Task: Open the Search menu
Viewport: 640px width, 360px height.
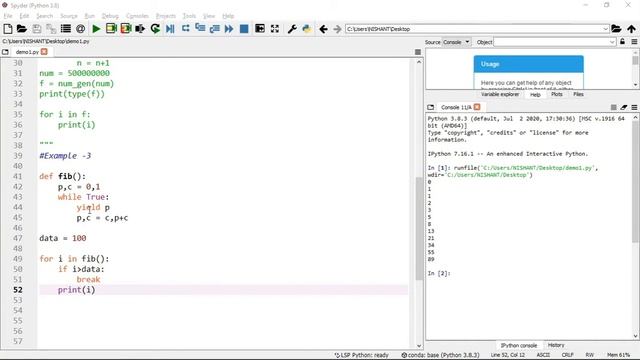Action: coord(44,16)
